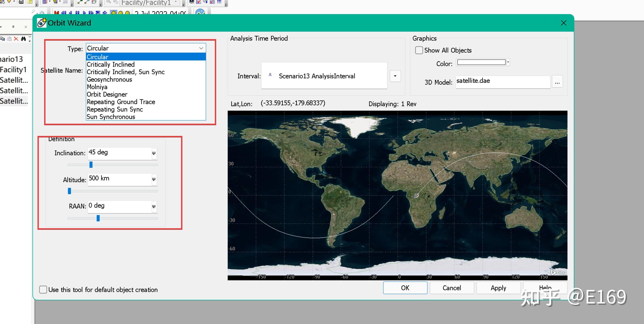Enable Show All Objects checkbox
This screenshot has width=644, height=324.
(419, 50)
